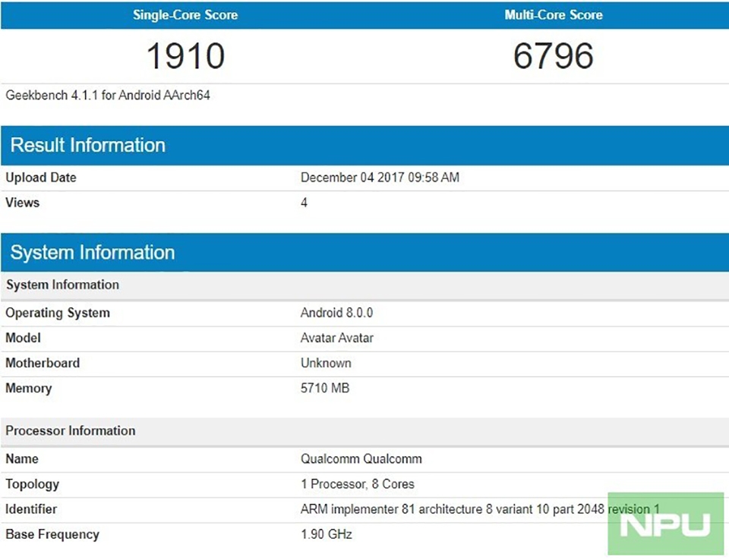Select the Avatar Avatar model value
The width and height of the screenshot is (729, 560).
[337, 338]
